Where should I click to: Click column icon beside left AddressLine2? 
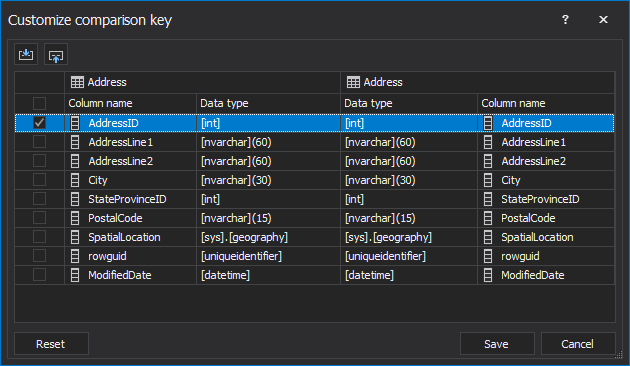[75, 161]
